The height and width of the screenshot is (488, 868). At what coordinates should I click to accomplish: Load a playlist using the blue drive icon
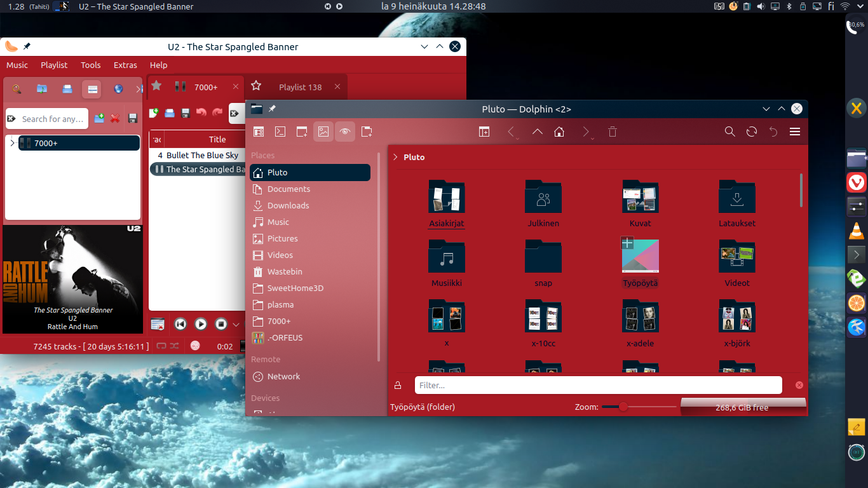coord(170,113)
